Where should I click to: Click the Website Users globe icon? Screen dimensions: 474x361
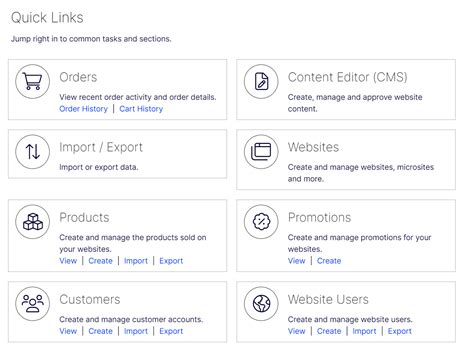click(x=261, y=304)
